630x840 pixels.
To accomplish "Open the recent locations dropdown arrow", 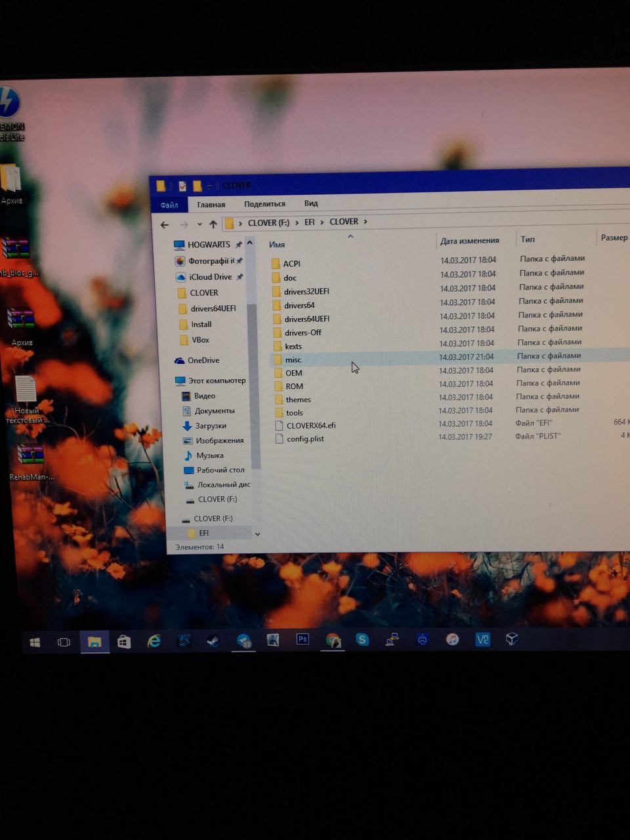I will (199, 224).
